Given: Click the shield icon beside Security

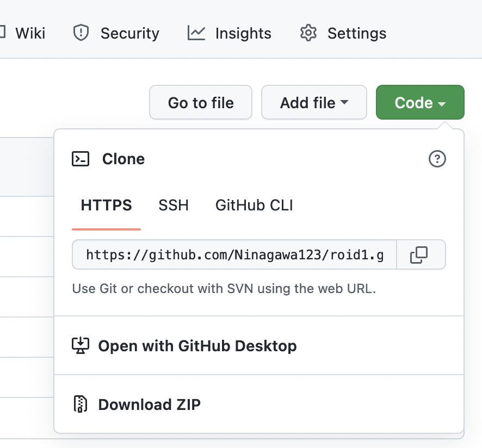Looking at the screenshot, I should point(81,33).
